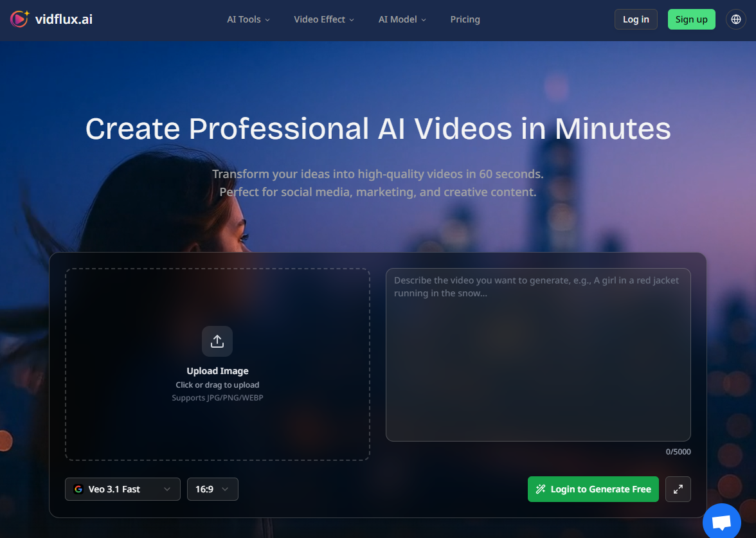
Task: Click the upload arrow icon
Action: tap(217, 341)
